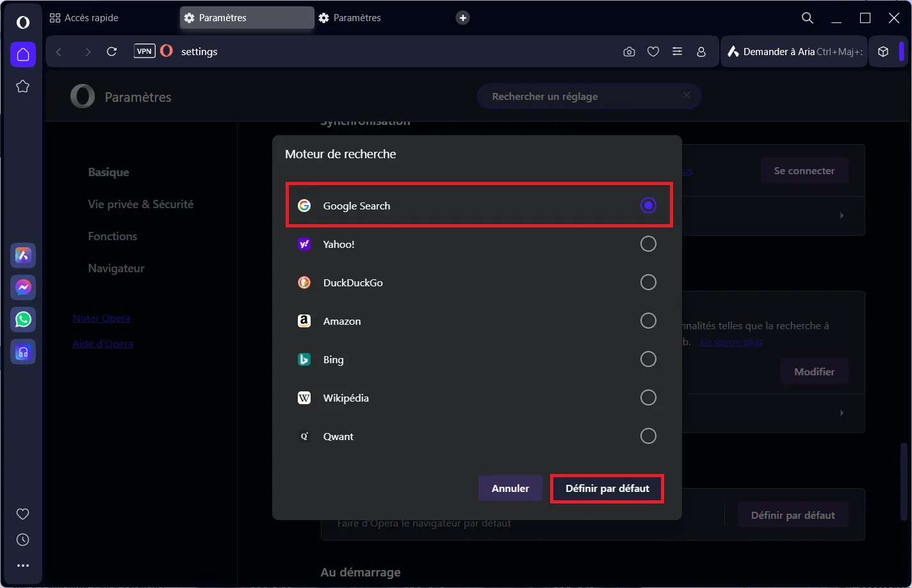
Task: Click the Moteur de recherche title
Action: point(341,154)
